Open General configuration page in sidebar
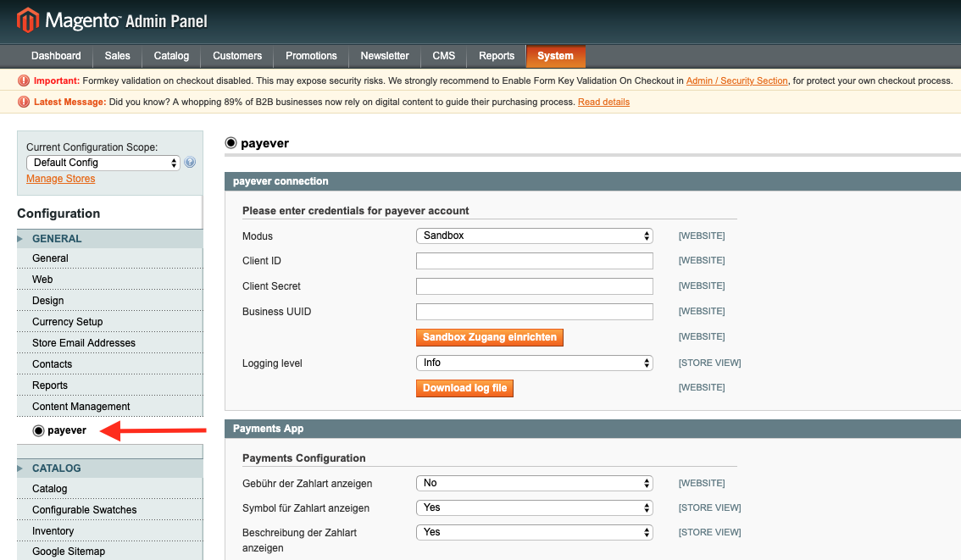Image resolution: width=961 pixels, height=560 pixels. (x=110, y=258)
